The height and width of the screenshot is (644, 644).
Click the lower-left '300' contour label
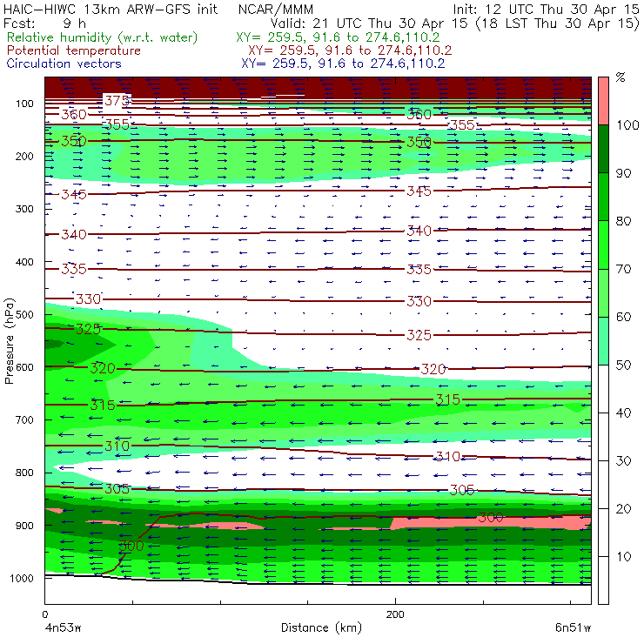[131, 546]
